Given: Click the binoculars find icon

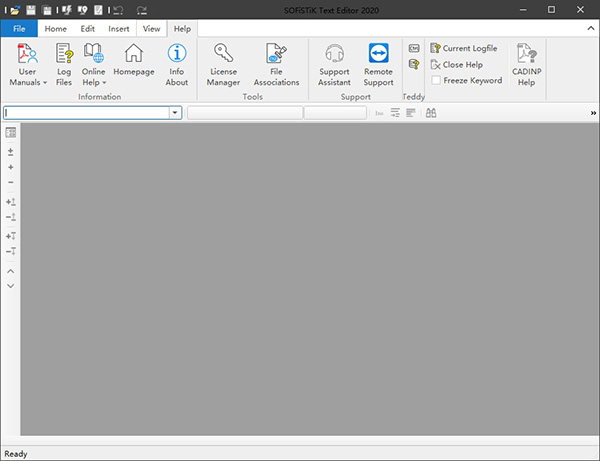Looking at the screenshot, I should [431, 113].
